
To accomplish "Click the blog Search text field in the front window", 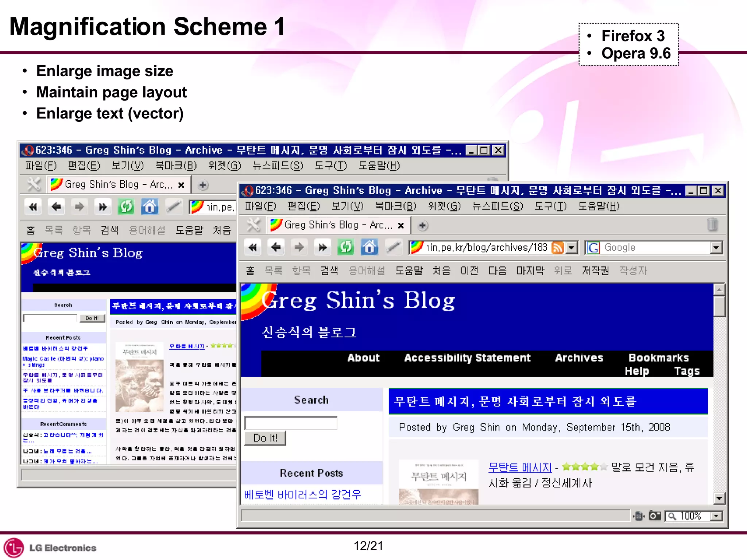I will click(291, 423).
